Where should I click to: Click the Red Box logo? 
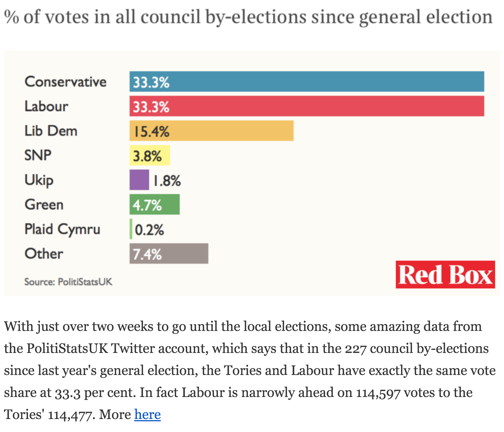click(x=445, y=274)
